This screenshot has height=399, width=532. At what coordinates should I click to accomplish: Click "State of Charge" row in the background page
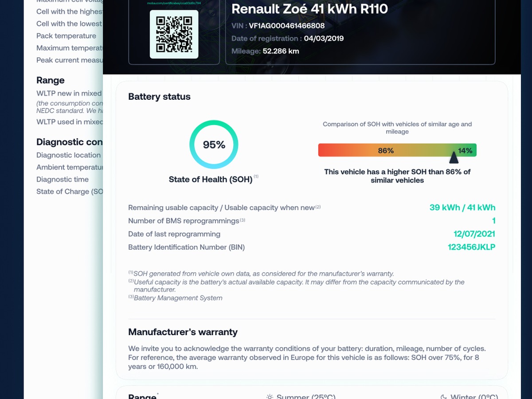click(x=70, y=192)
